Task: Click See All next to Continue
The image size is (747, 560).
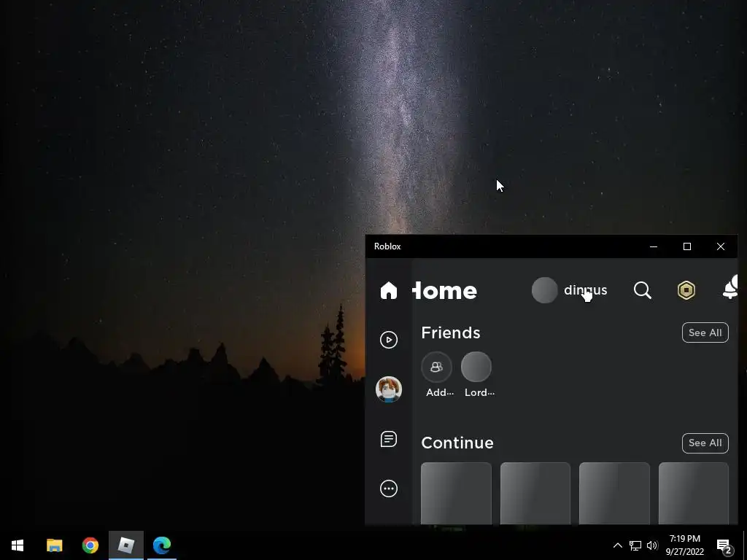Action: pyautogui.click(x=705, y=443)
